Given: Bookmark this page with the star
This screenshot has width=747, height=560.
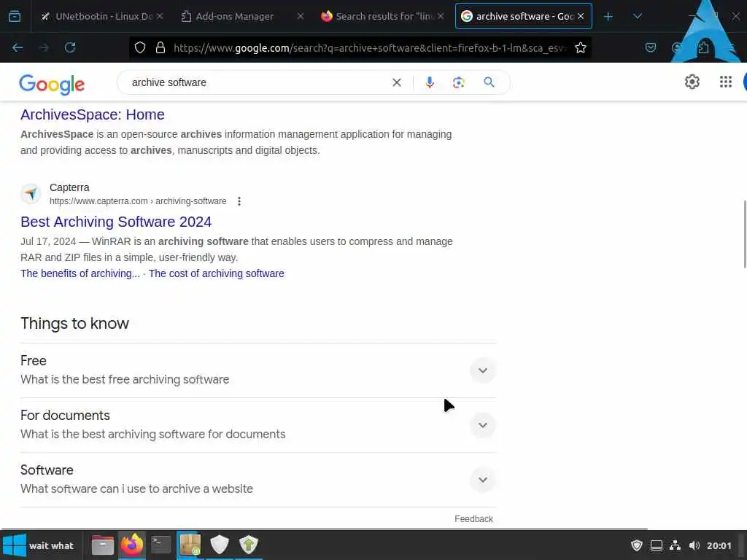Looking at the screenshot, I should (x=580, y=47).
